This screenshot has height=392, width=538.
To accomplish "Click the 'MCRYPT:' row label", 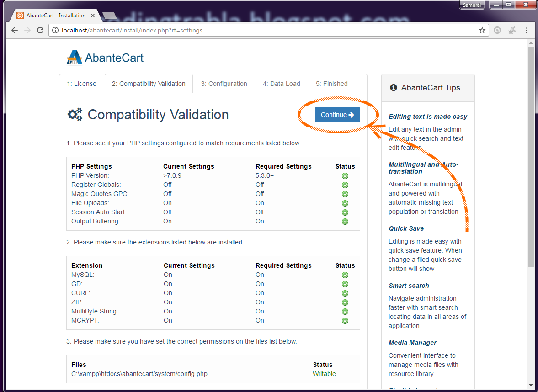I will [85, 320].
